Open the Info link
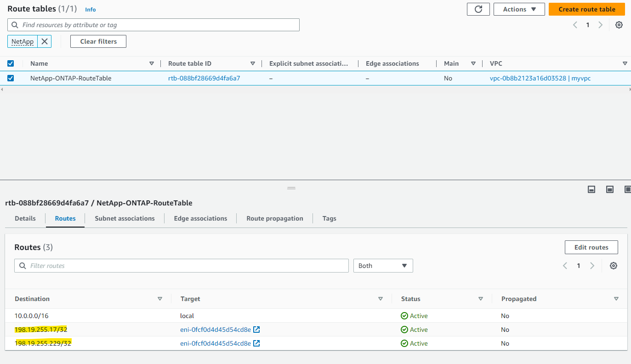Image resolution: width=631 pixels, height=364 pixels. coord(91,9)
